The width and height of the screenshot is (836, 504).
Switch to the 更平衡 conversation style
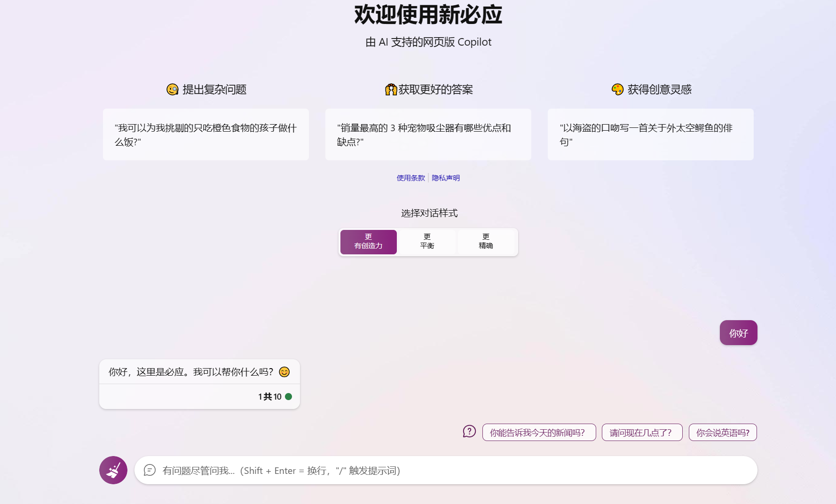point(427,242)
